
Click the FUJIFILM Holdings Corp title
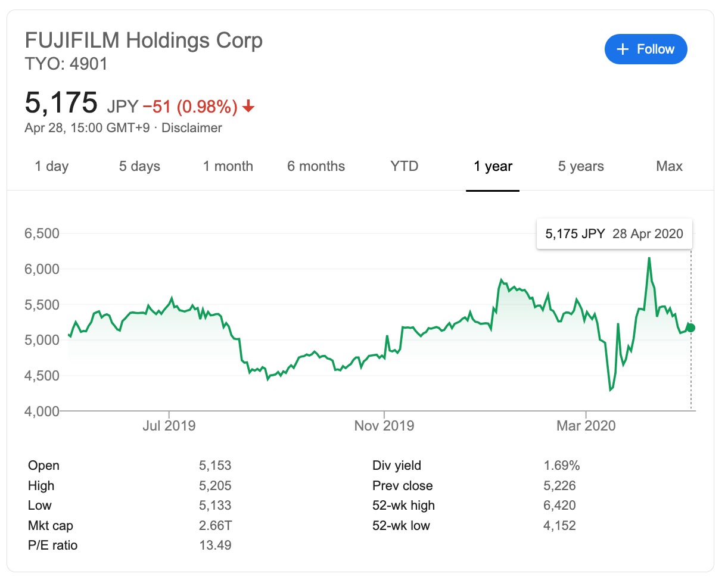click(x=144, y=41)
